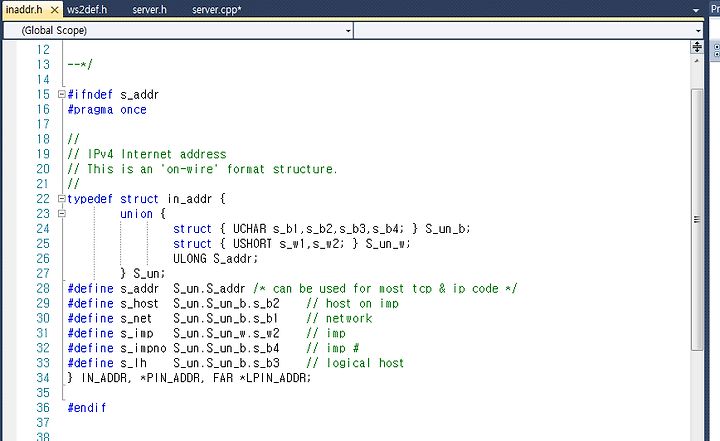Screen dimensions: 720x441
Task: Click 's_impno' define on line 32
Action: pyautogui.click(x=143, y=348)
